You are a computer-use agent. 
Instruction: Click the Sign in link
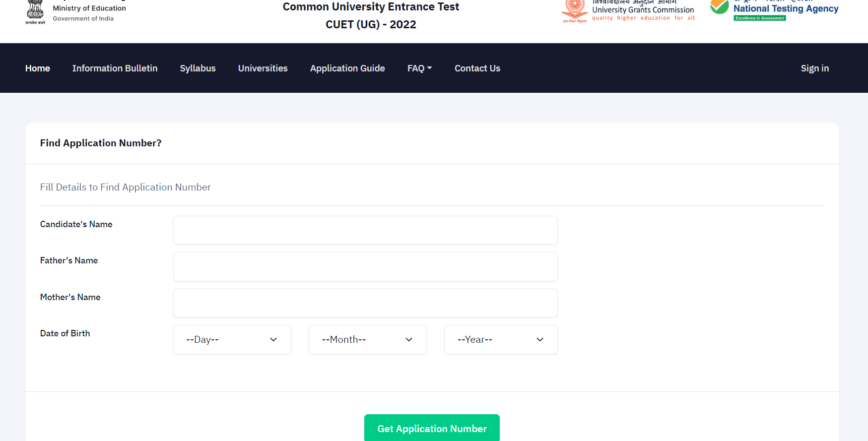click(815, 68)
